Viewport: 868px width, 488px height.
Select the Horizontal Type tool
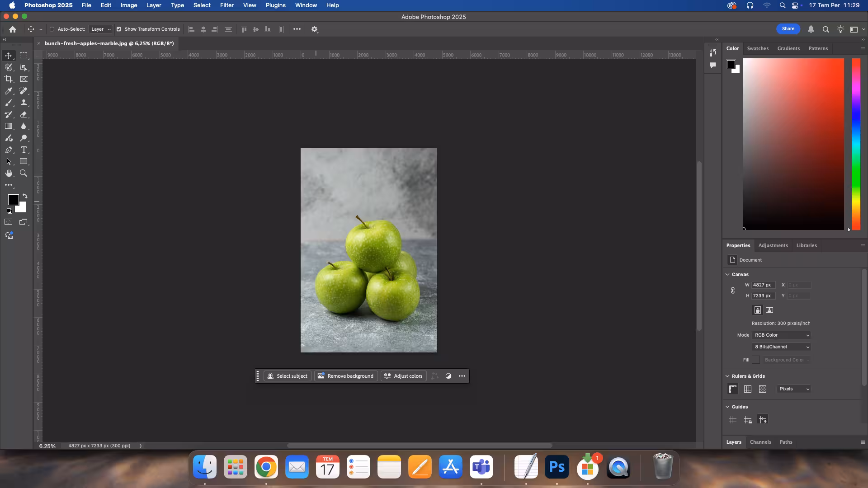pyautogui.click(x=24, y=150)
